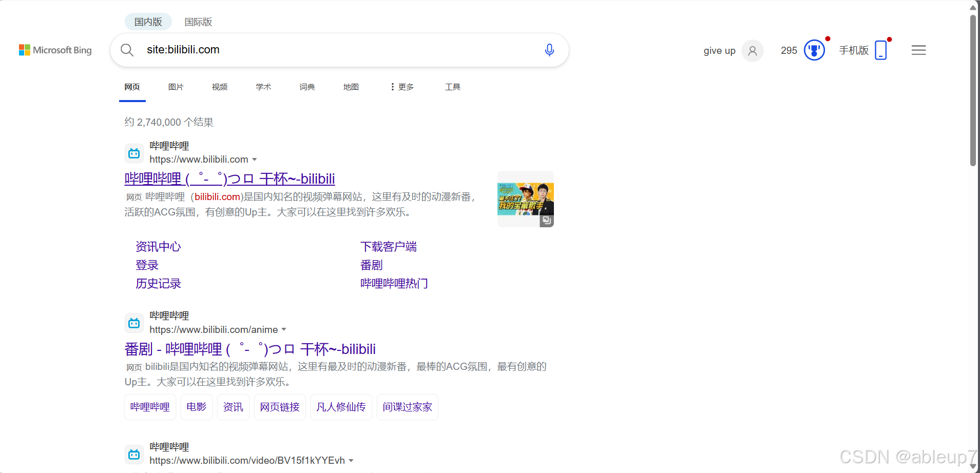980x473 pixels.
Task: Switch to the 地图 maps tab
Action: [x=351, y=87]
